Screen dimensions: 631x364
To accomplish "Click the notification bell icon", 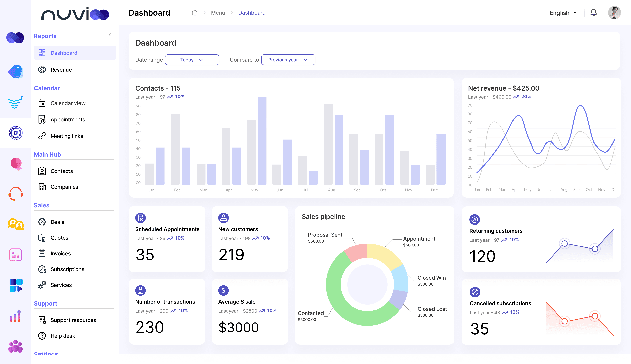I will [593, 13].
